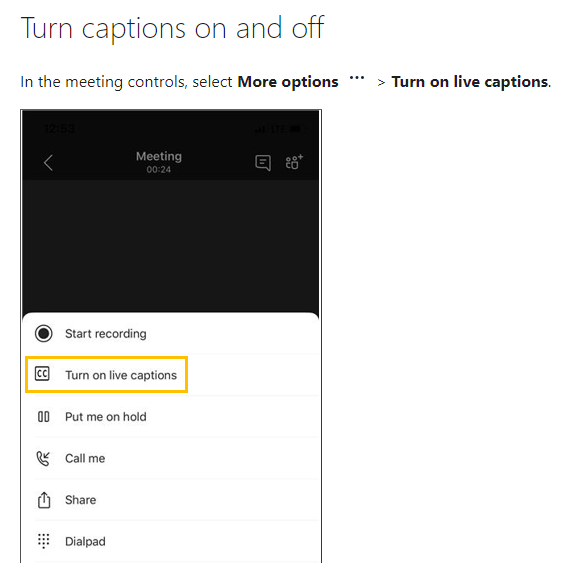This screenshot has height=563, width=581.
Task: Select Turn on live captions option
Action: click(x=121, y=375)
